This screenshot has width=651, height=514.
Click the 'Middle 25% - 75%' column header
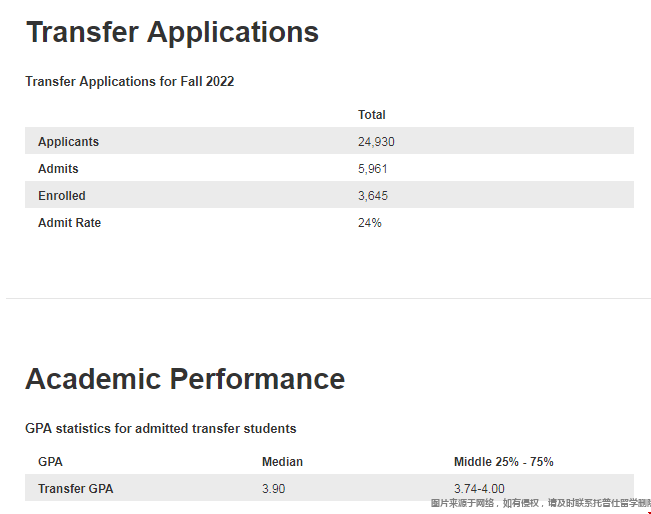tap(503, 462)
